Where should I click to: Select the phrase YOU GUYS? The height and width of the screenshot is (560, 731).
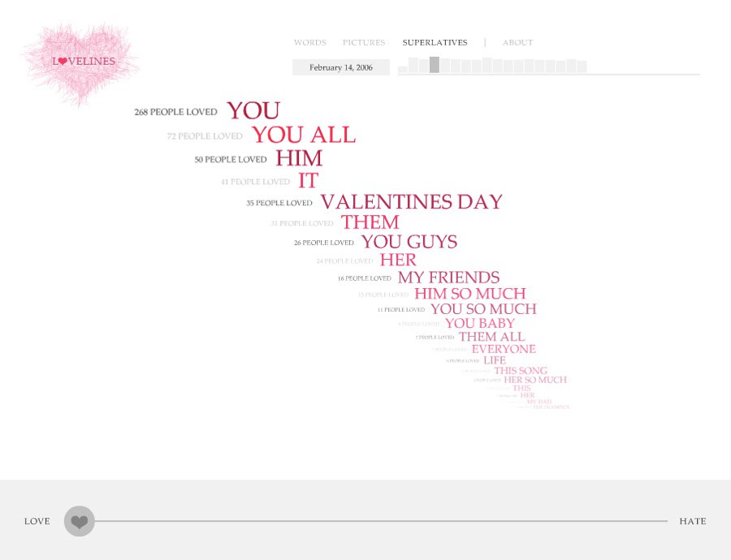tap(409, 242)
